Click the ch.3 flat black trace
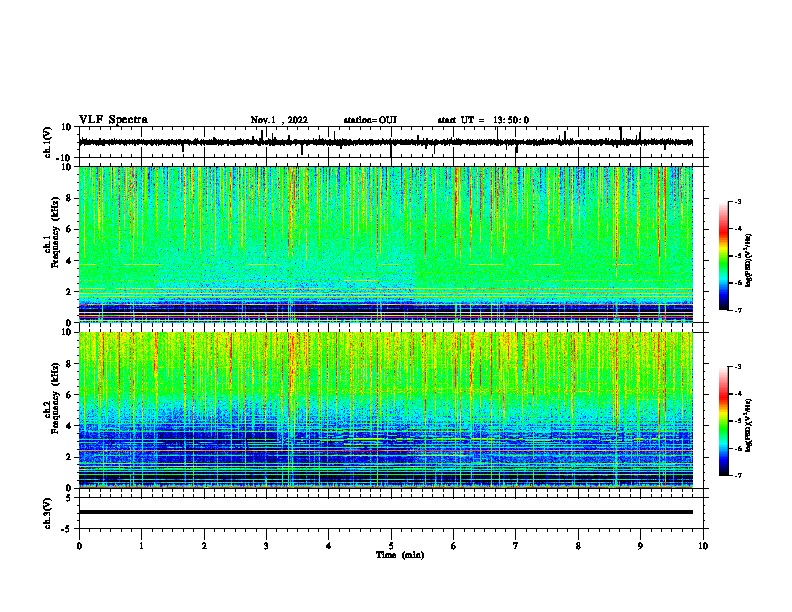The height and width of the screenshot is (612, 792). click(386, 512)
